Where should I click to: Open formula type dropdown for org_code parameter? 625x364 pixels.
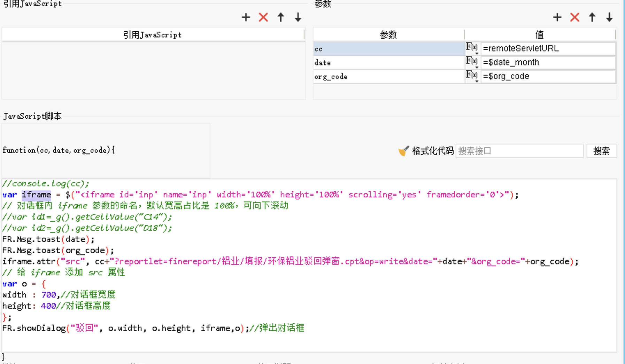(x=472, y=76)
